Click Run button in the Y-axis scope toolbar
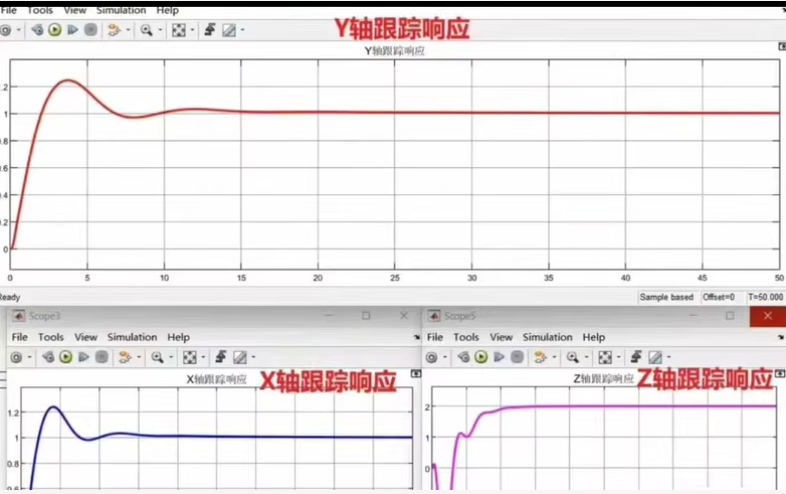Viewport: 786px width, 494px height. point(55,30)
